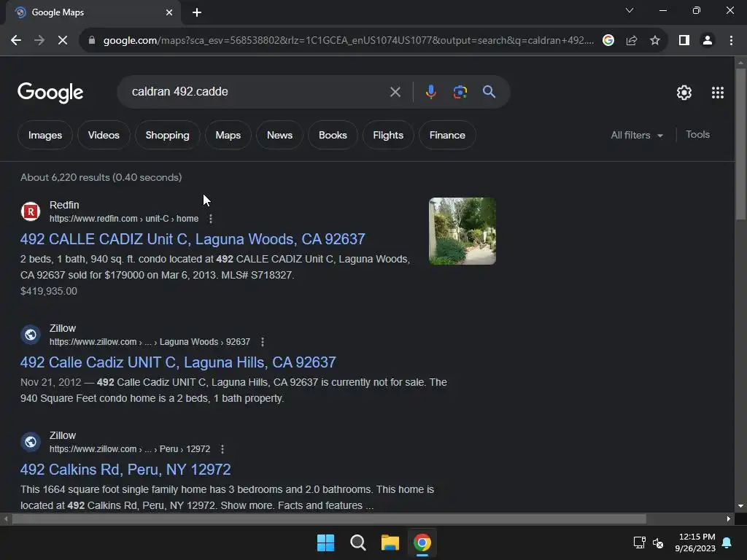This screenshot has width=747, height=560.
Task: Open Windows taskbar search
Action: (357, 542)
